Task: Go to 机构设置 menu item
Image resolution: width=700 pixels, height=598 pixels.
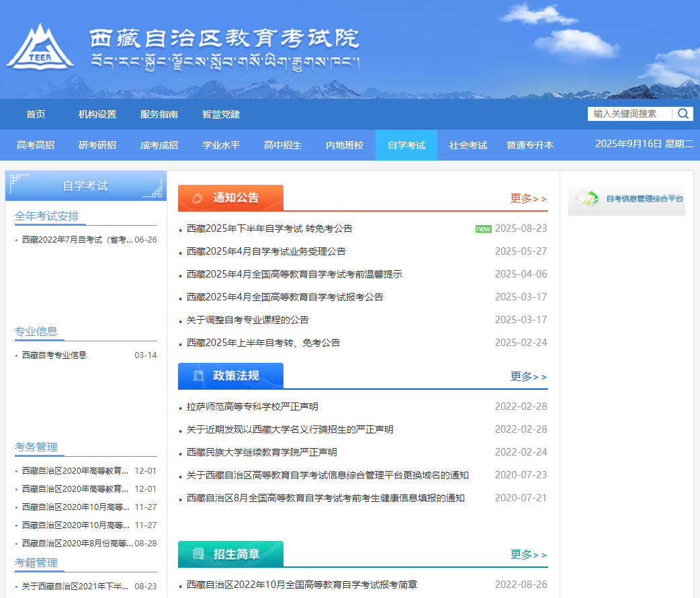Action: coord(97,114)
